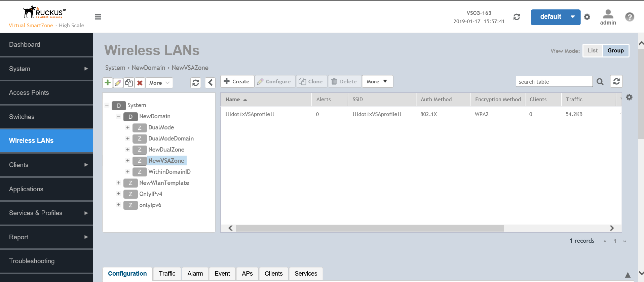Switch view mode to List

593,50
